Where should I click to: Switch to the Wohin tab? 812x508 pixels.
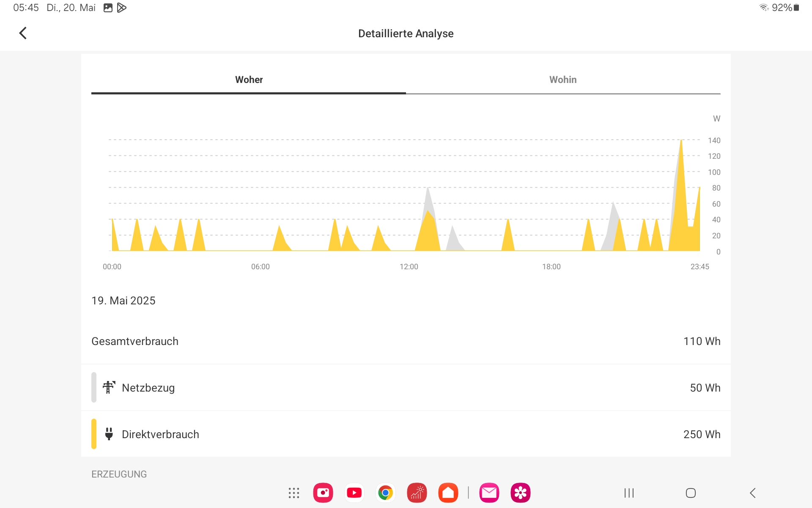point(562,80)
